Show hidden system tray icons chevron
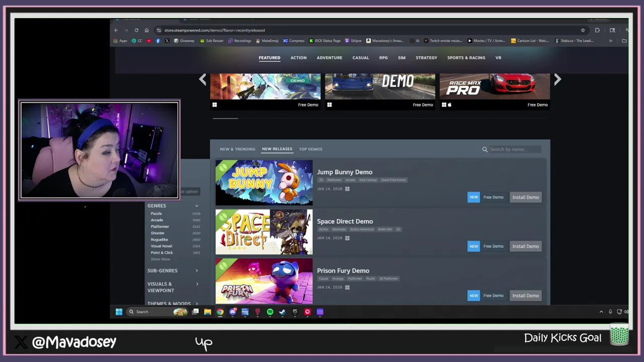This screenshot has height=362, width=644. click(x=601, y=312)
